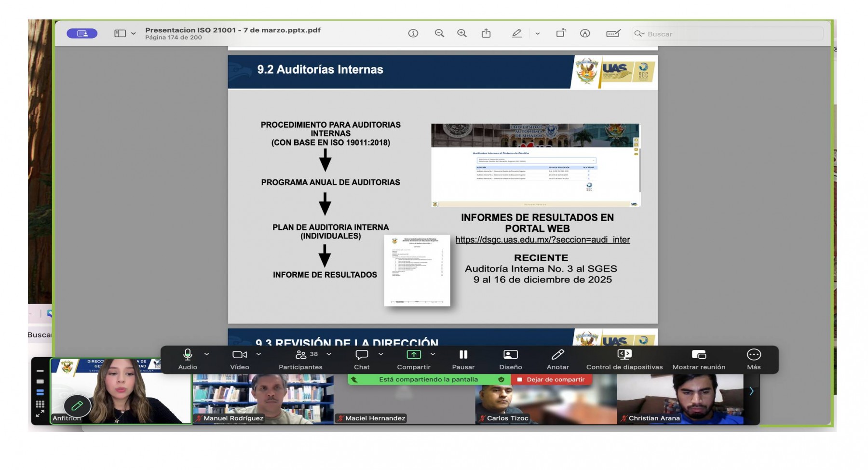Click the zoom in icon in the PDF toolbar

click(461, 33)
